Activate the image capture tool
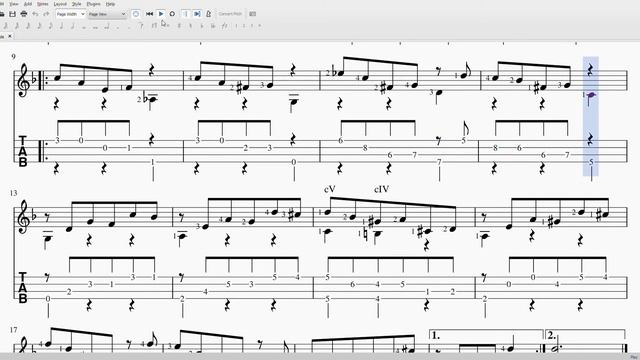 [253, 14]
